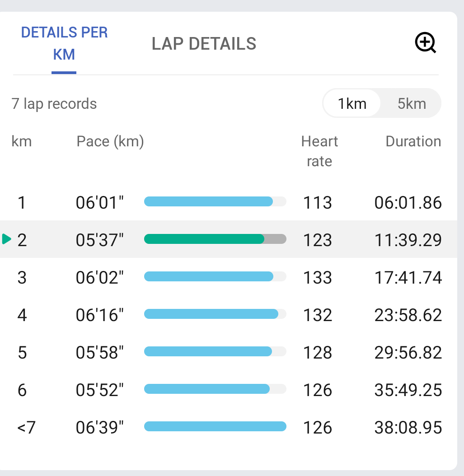464x476 pixels.
Task: Select the km number 2 cell
Action: 22,240
